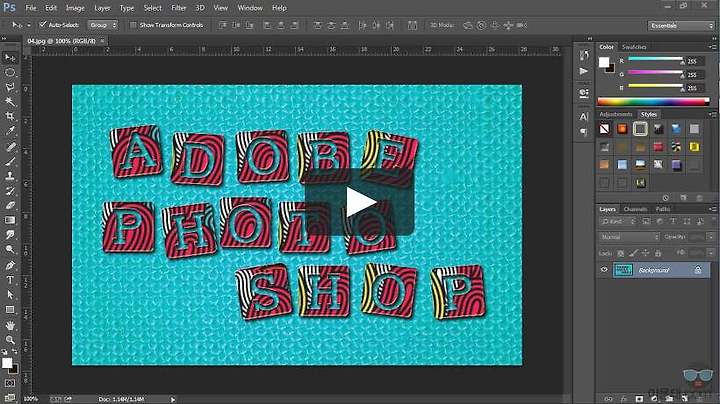The width and height of the screenshot is (720, 404).
Task: Toggle lock transparent pixels in Layers
Action: click(x=620, y=253)
